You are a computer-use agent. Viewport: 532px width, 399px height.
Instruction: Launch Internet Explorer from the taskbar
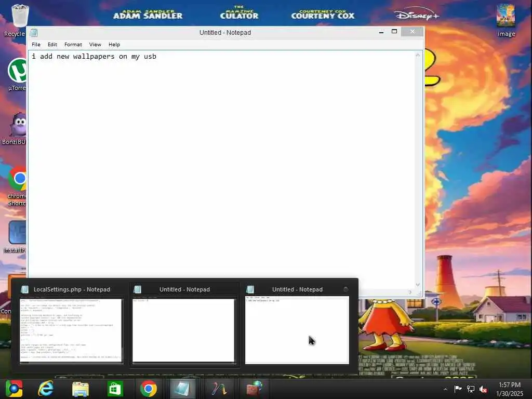[x=46, y=389]
